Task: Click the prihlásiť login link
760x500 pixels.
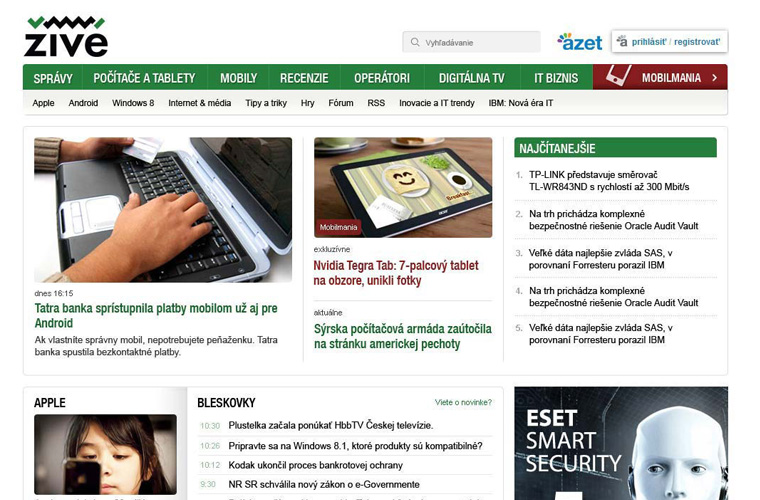Action: coord(649,42)
